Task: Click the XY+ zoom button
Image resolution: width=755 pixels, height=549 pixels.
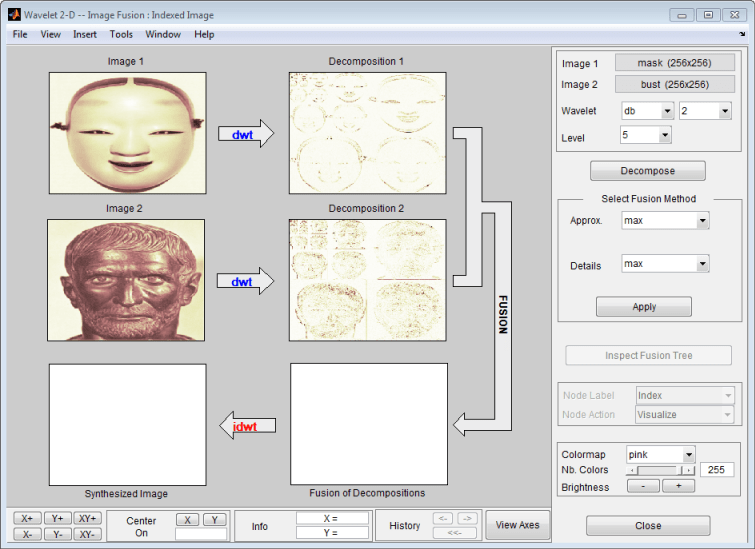Action: 88,518
